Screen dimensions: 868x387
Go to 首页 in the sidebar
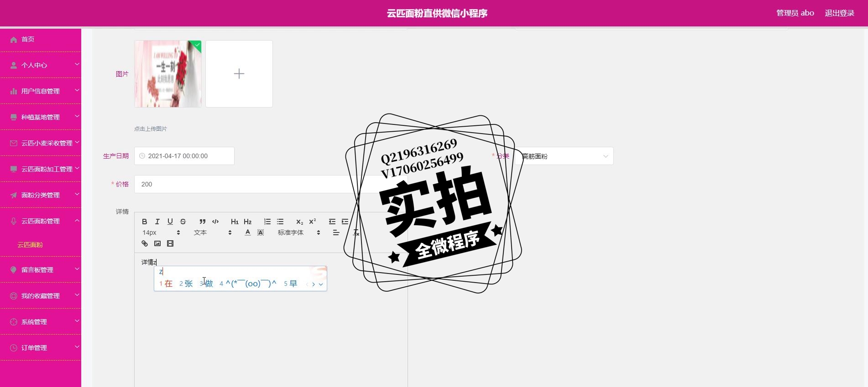[41, 39]
